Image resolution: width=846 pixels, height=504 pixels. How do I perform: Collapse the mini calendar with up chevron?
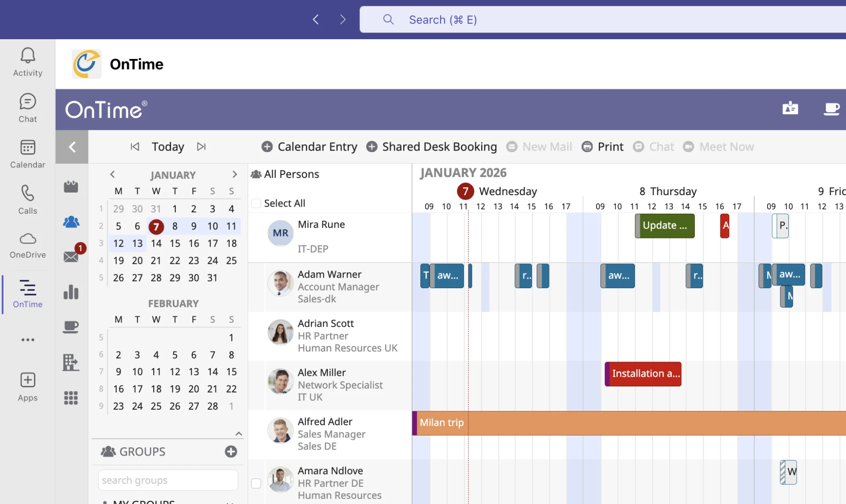(239, 434)
